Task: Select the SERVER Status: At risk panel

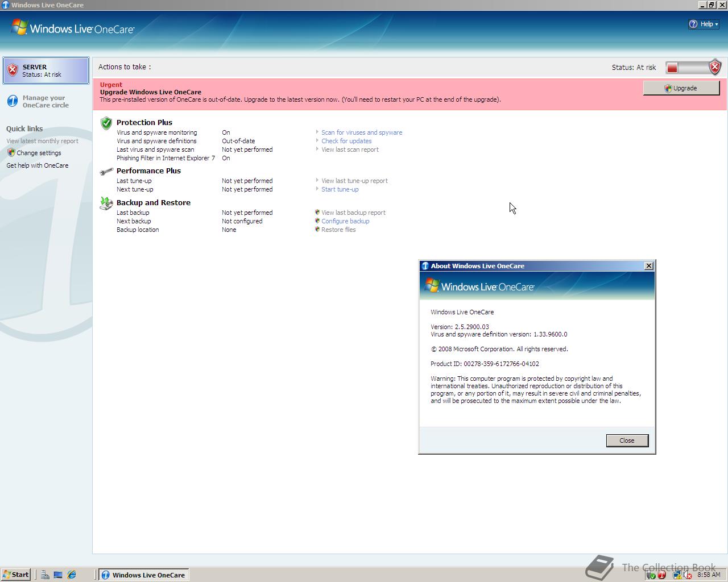Action: 46,70
